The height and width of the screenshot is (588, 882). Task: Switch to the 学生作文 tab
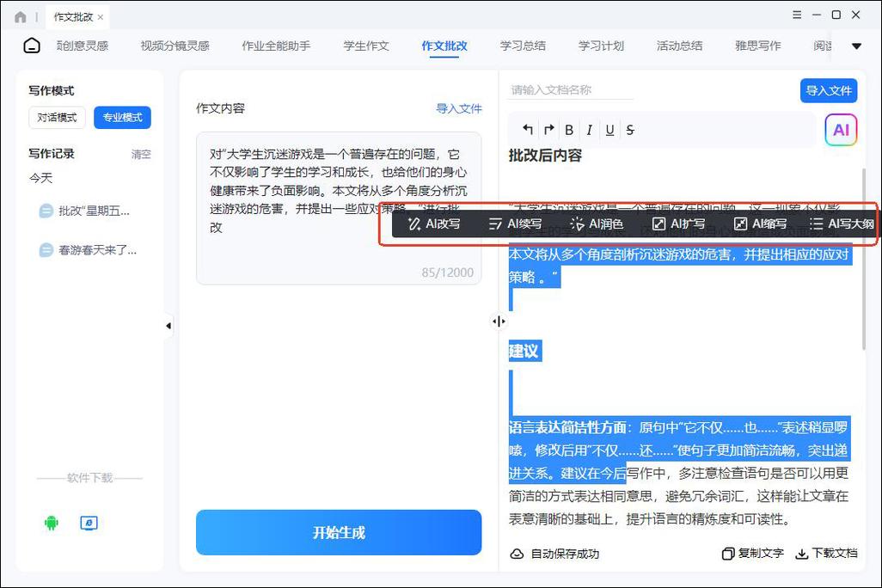click(x=366, y=46)
